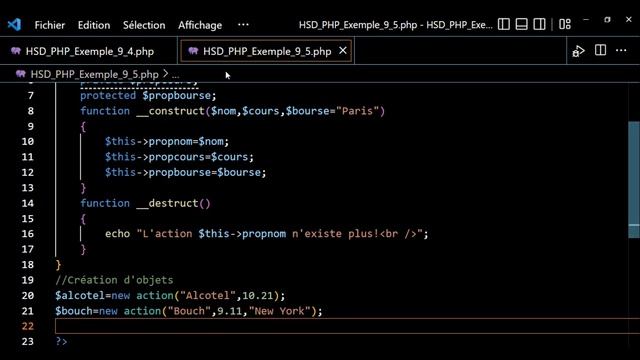Click line number 20 in the gutter

(27, 296)
